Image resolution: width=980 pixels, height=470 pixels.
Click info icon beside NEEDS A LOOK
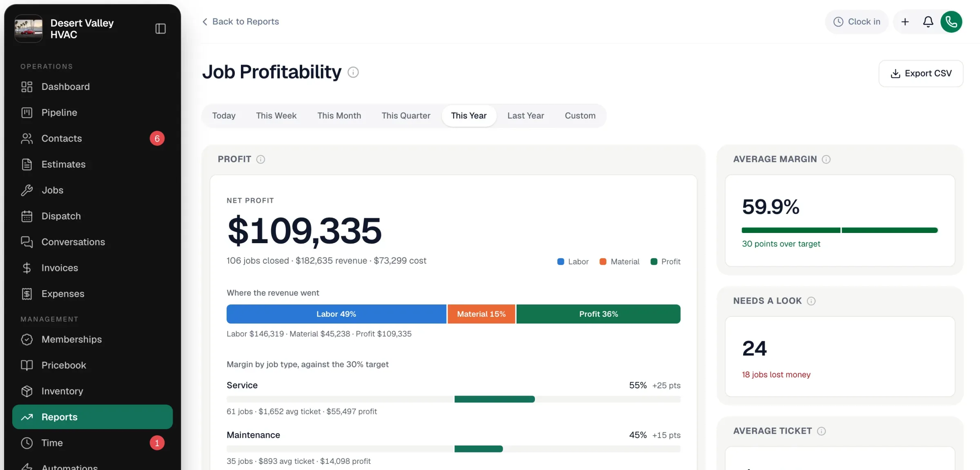click(811, 301)
